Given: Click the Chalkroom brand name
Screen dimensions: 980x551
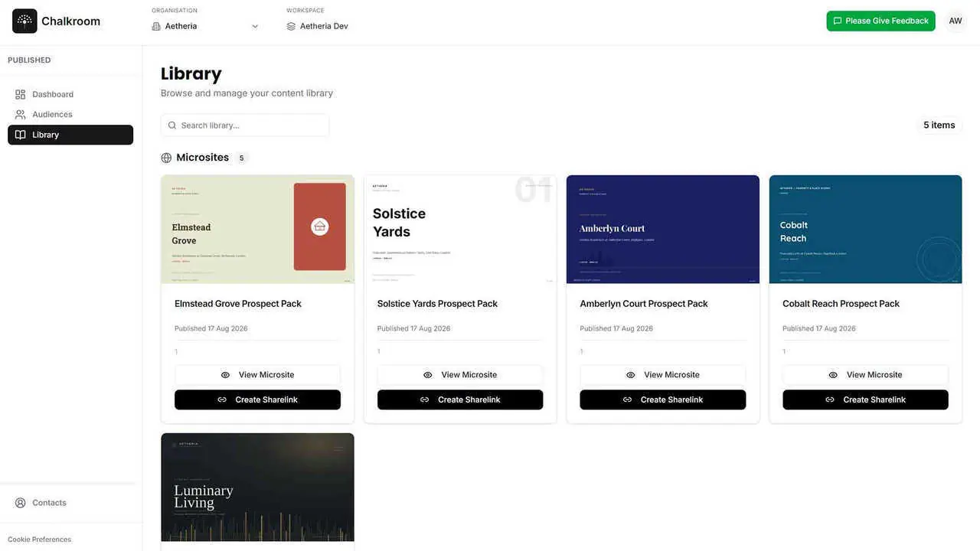Looking at the screenshot, I should point(70,21).
